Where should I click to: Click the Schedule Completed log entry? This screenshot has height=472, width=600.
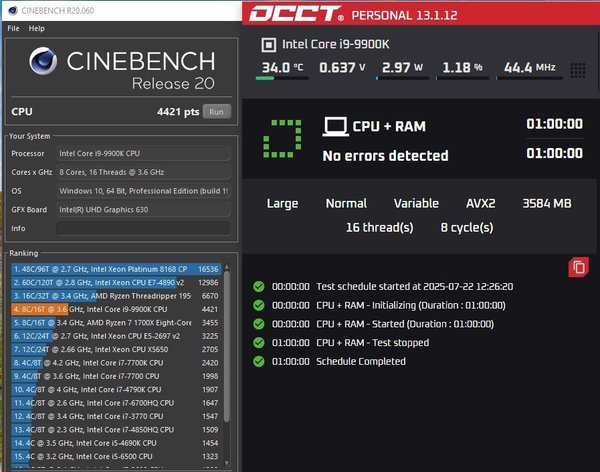(x=361, y=361)
